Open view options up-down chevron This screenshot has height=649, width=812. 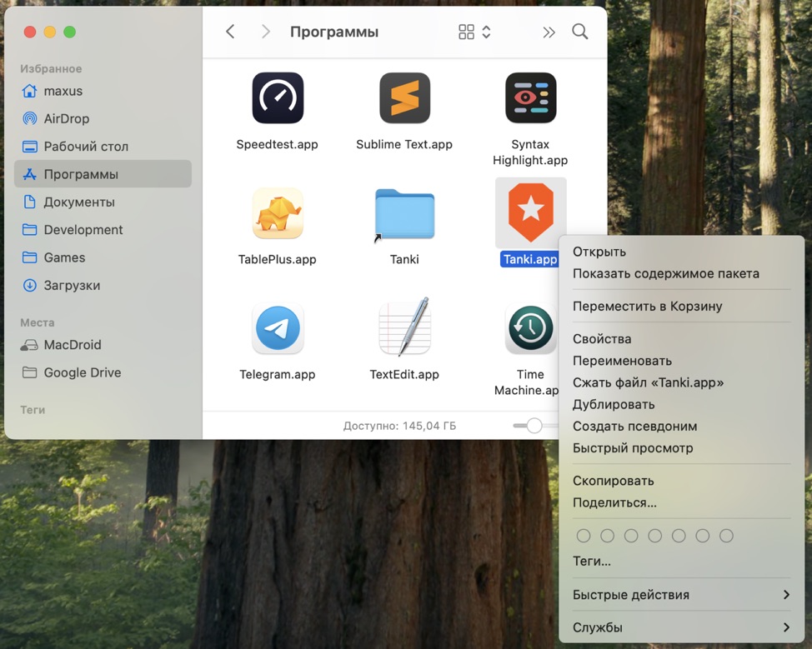[486, 32]
